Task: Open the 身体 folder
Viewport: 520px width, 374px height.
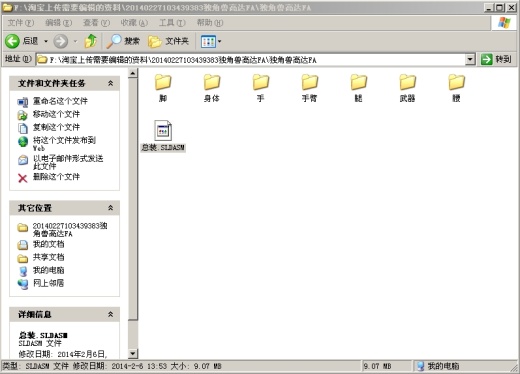Action: [212, 88]
